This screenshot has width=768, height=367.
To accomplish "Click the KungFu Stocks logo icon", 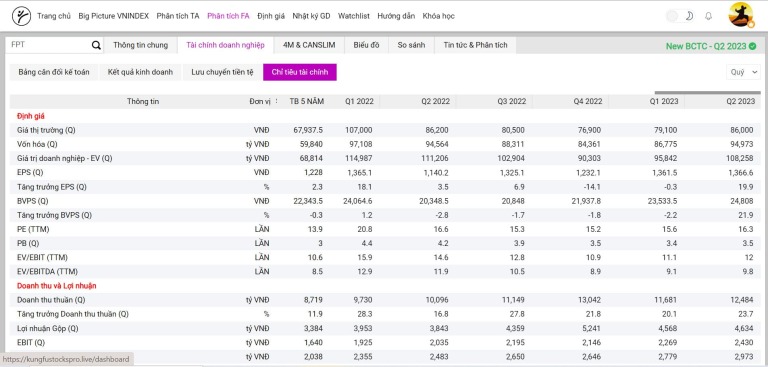I will pos(21,16).
